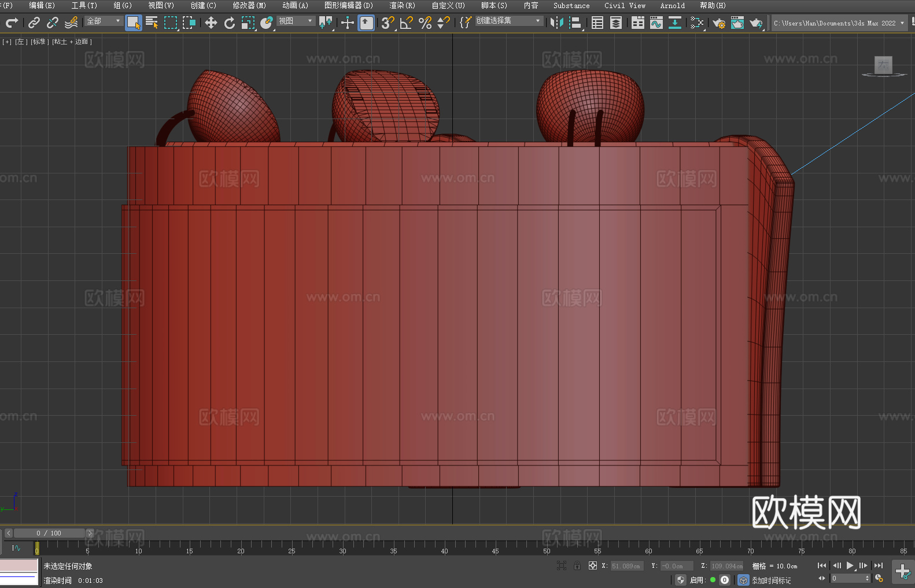
Task: Open Mini Curve Editor toggle icon
Action: [16, 548]
